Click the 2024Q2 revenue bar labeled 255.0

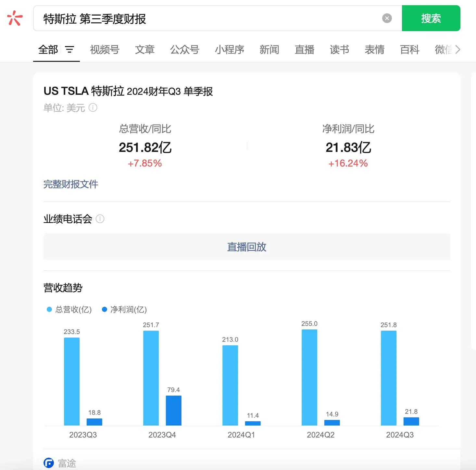click(x=309, y=377)
